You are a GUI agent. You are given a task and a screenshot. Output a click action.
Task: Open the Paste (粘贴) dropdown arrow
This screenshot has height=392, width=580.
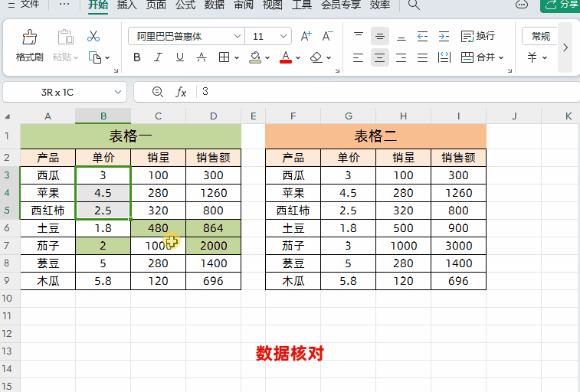tap(76, 57)
